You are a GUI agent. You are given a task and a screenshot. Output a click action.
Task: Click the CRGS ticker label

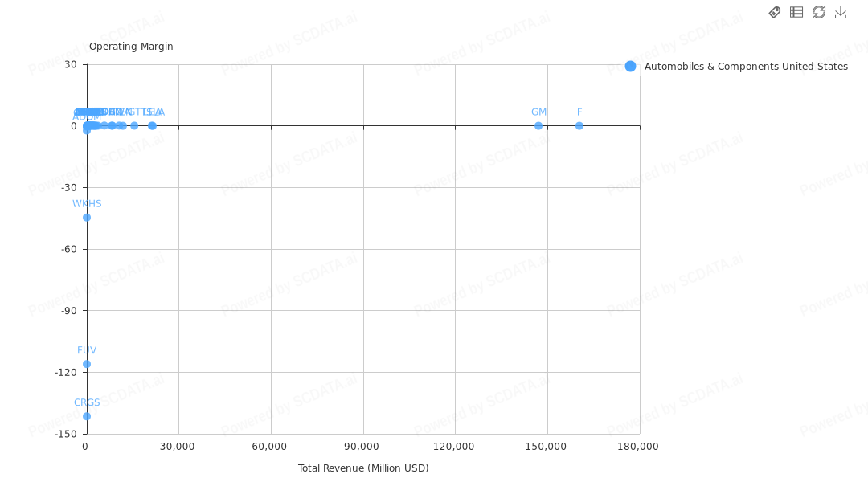pos(87,402)
